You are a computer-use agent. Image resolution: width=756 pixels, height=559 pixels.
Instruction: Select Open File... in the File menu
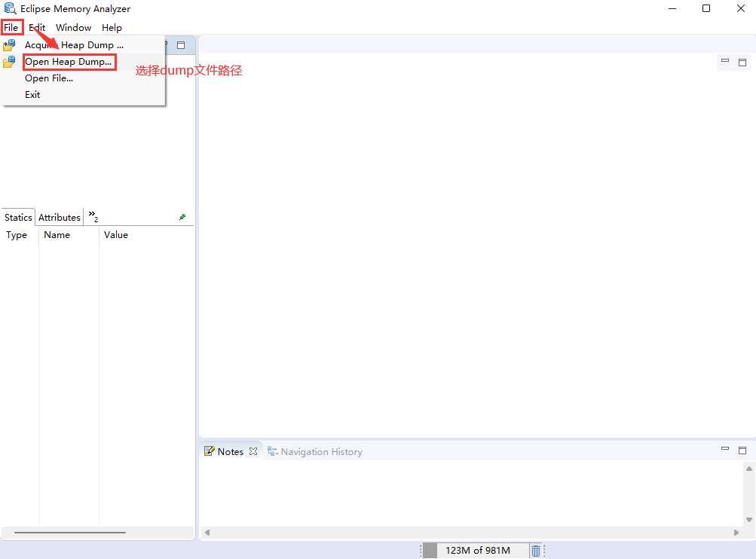pos(49,78)
